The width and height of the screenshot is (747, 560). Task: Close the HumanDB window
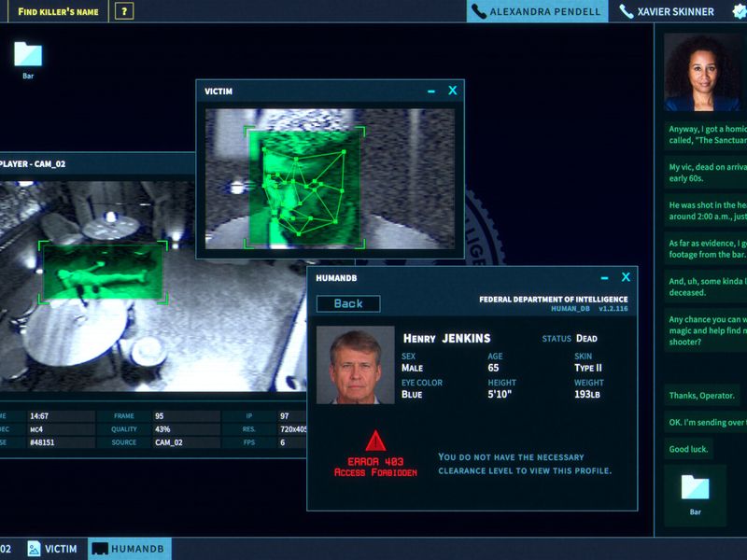coord(626,277)
